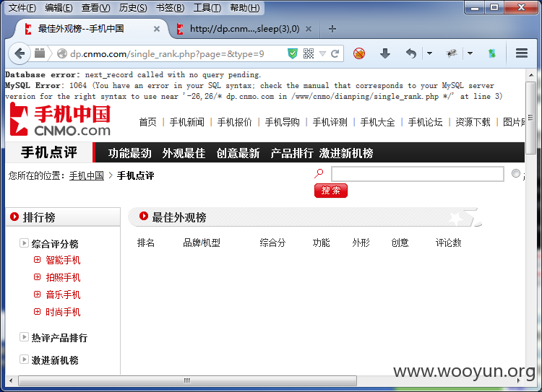Open 手机报价 navigation link
Viewport: 542px width, 392px height.
[234, 122]
